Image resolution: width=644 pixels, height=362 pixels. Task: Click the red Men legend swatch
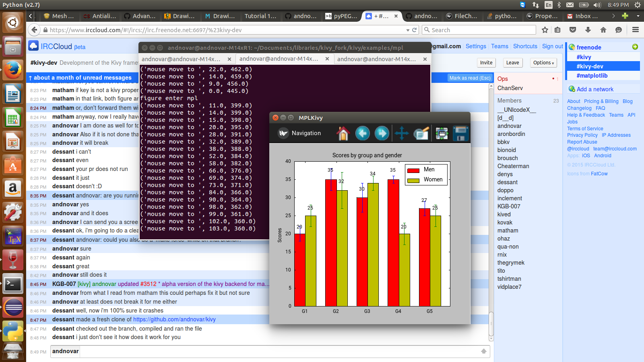(413, 170)
